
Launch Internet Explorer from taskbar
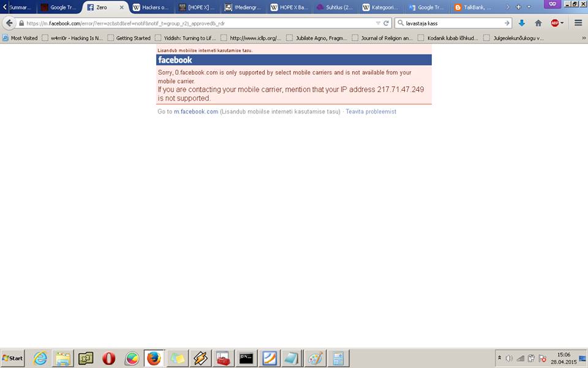(x=40, y=358)
